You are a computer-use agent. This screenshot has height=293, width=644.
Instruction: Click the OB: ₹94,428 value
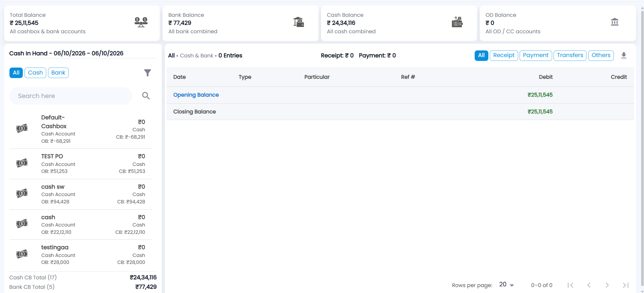click(x=55, y=202)
